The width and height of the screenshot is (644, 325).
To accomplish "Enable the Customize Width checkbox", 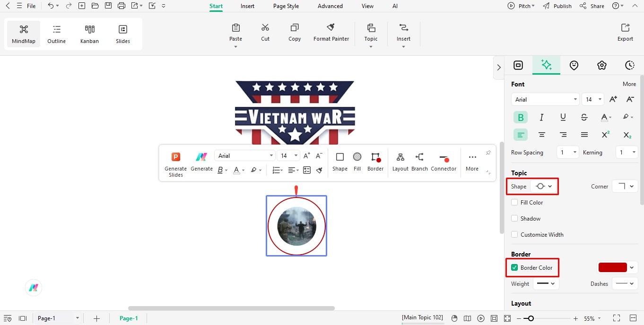I will 514,234.
